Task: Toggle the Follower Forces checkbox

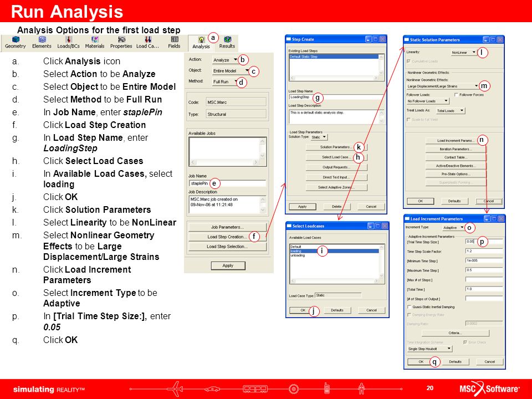Action: tap(456, 95)
